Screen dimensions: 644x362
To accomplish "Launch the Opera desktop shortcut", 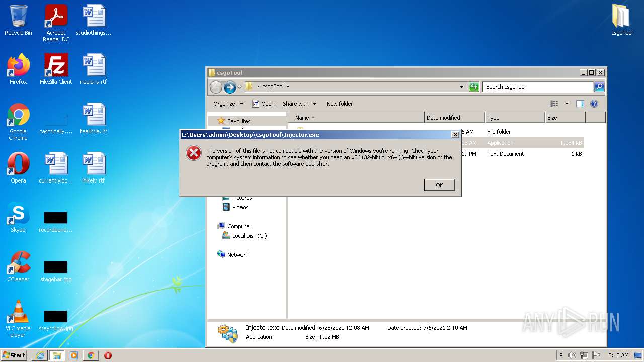I will tap(18, 167).
